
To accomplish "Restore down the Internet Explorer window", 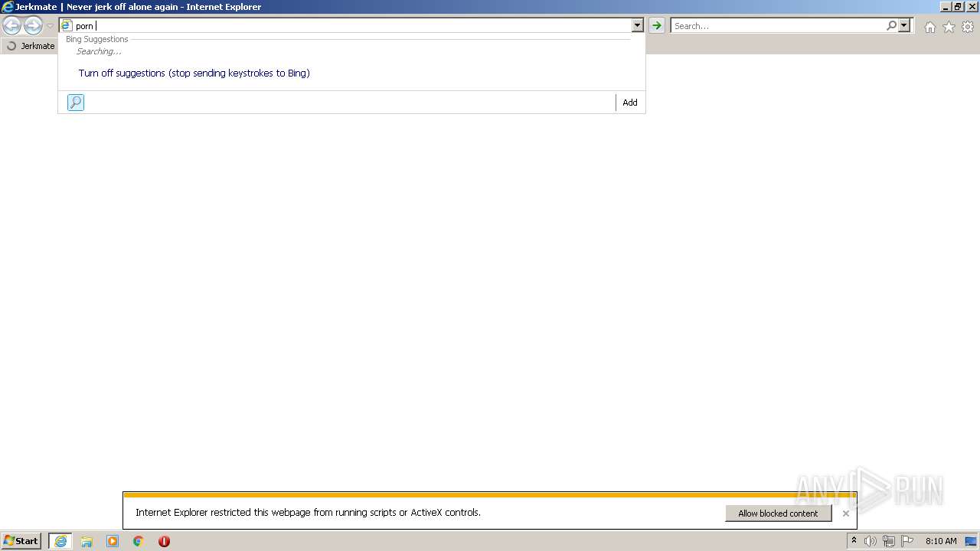I will pyautogui.click(x=958, y=7).
